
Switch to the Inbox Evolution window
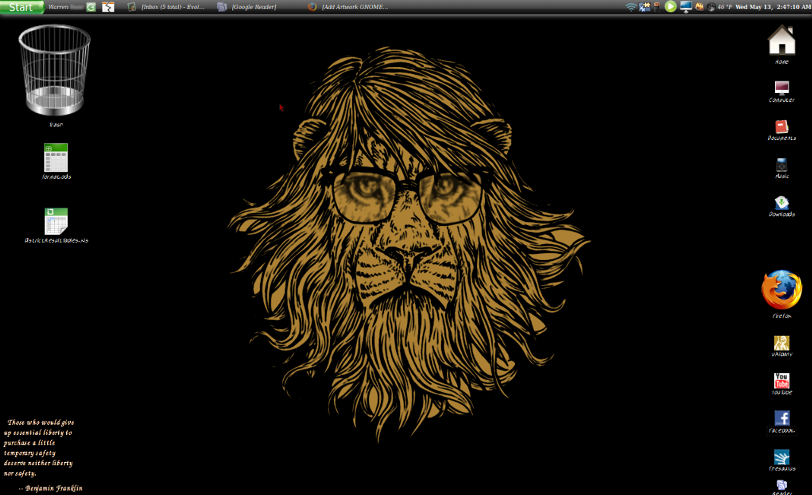coord(167,7)
